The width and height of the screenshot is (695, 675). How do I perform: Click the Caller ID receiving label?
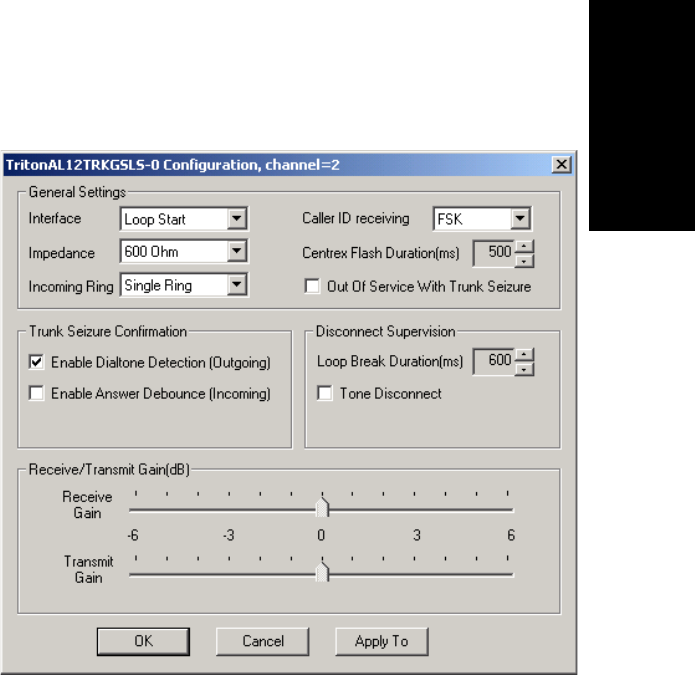pyautogui.click(x=355, y=218)
